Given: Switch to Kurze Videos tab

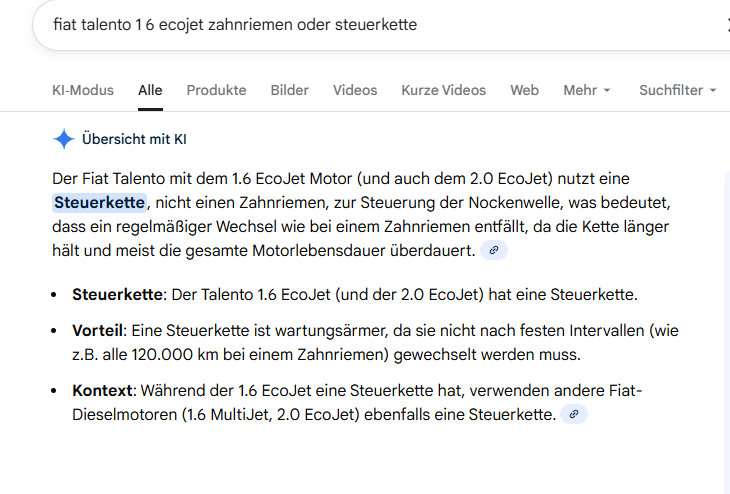Looking at the screenshot, I should click(x=443, y=90).
